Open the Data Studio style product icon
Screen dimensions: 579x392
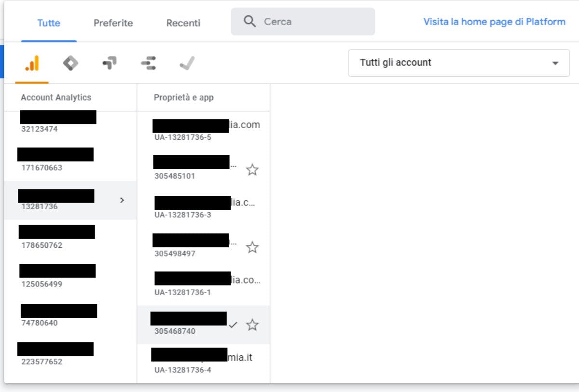(148, 63)
